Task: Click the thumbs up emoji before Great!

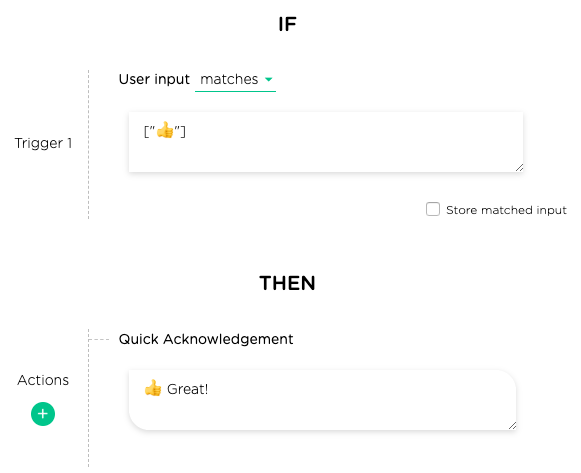Action: [153, 388]
